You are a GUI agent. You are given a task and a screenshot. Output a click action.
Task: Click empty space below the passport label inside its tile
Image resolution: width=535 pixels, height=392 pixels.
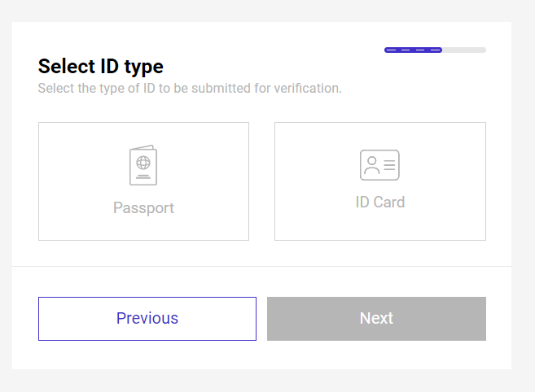coord(143,229)
